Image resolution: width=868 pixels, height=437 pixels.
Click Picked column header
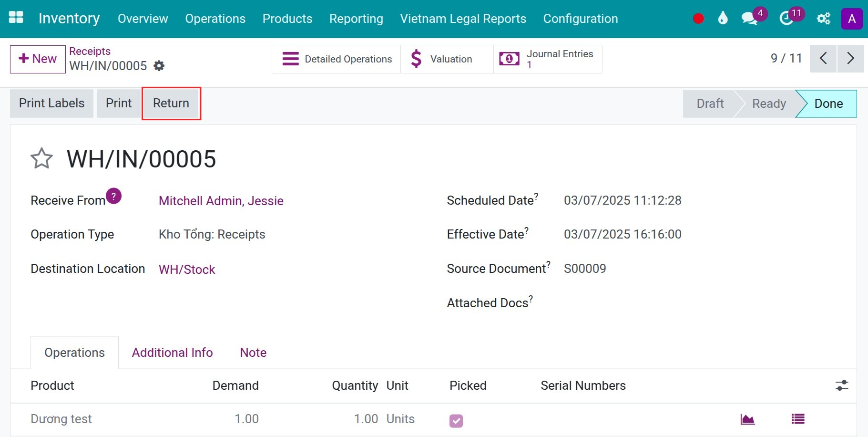(x=468, y=385)
